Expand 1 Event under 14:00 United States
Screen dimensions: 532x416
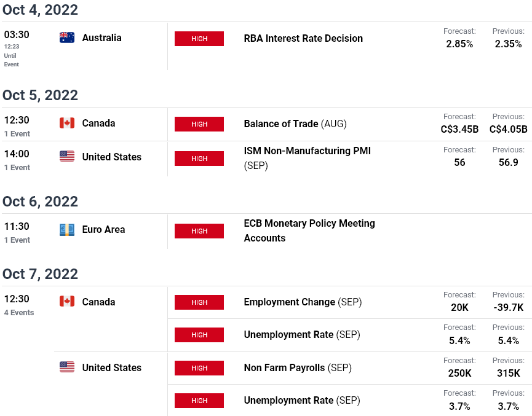point(17,168)
